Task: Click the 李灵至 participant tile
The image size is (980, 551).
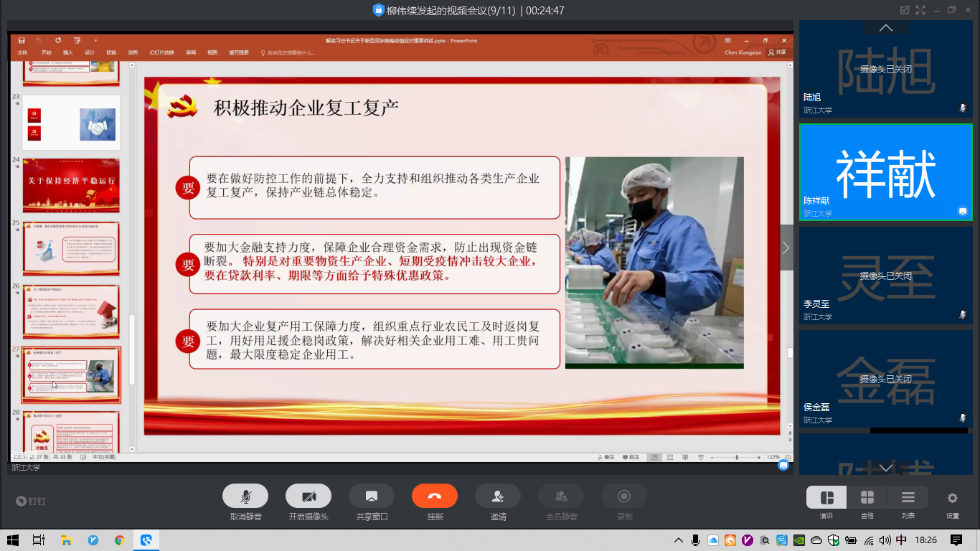Action: (x=885, y=275)
